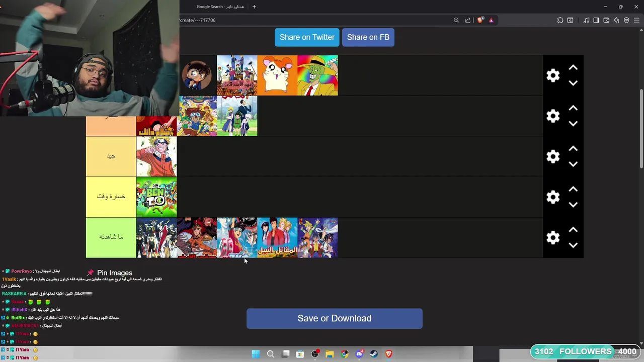Open the media control music note icon
The height and width of the screenshot is (362, 644).
coord(586,20)
